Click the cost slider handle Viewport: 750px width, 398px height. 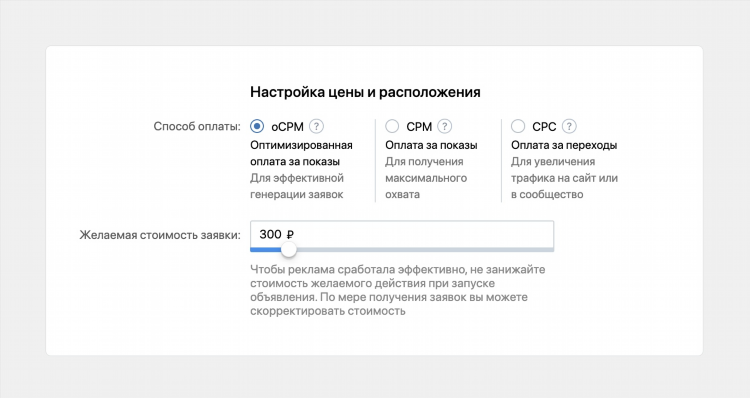[x=288, y=249]
